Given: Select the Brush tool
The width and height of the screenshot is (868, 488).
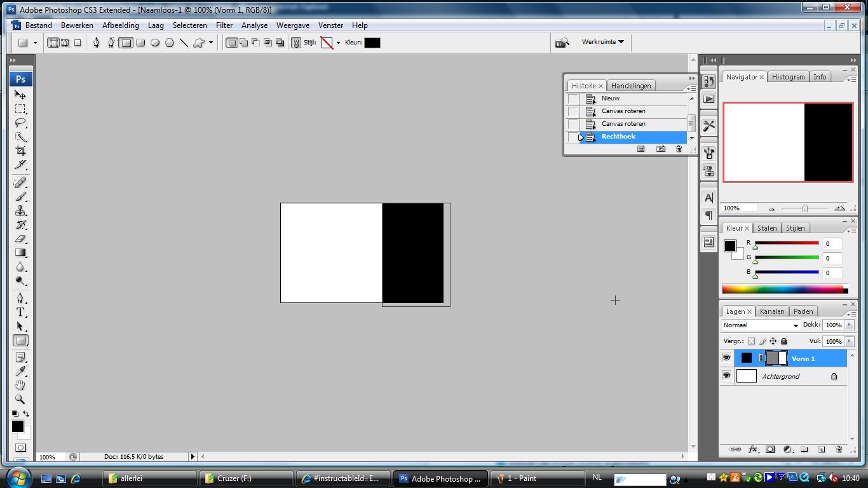Looking at the screenshot, I should [x=20, y=197].
